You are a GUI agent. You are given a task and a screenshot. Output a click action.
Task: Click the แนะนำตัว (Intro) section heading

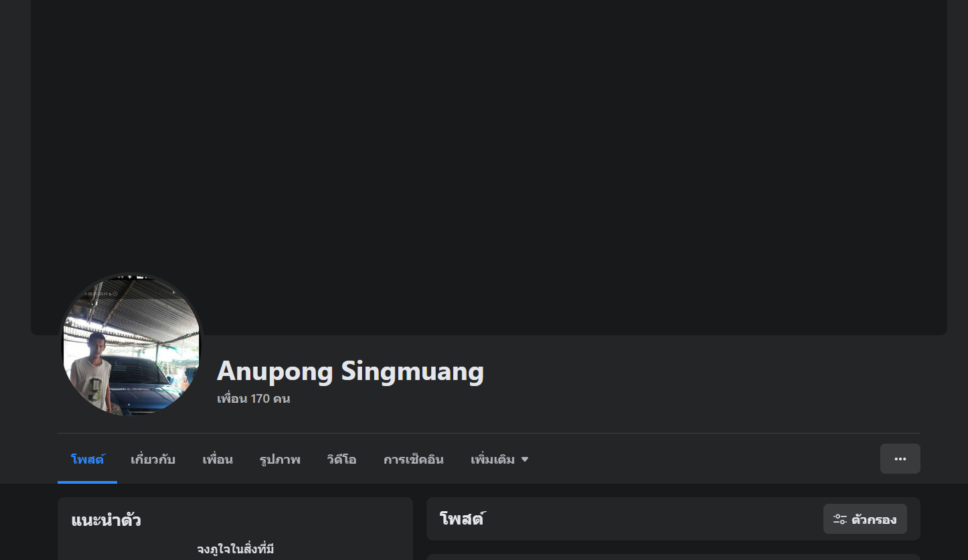[106, 520]
